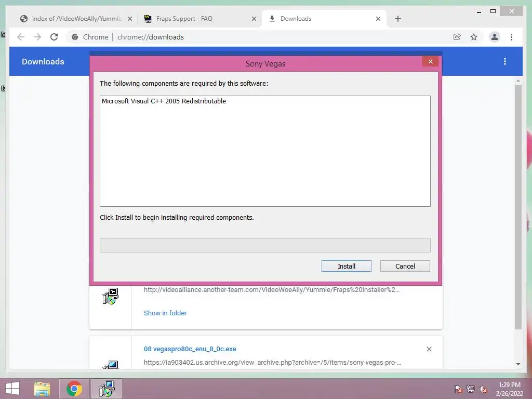Open a new Chrome tab
This screenshot has width=532, height=399.
[x=398, y=19]
